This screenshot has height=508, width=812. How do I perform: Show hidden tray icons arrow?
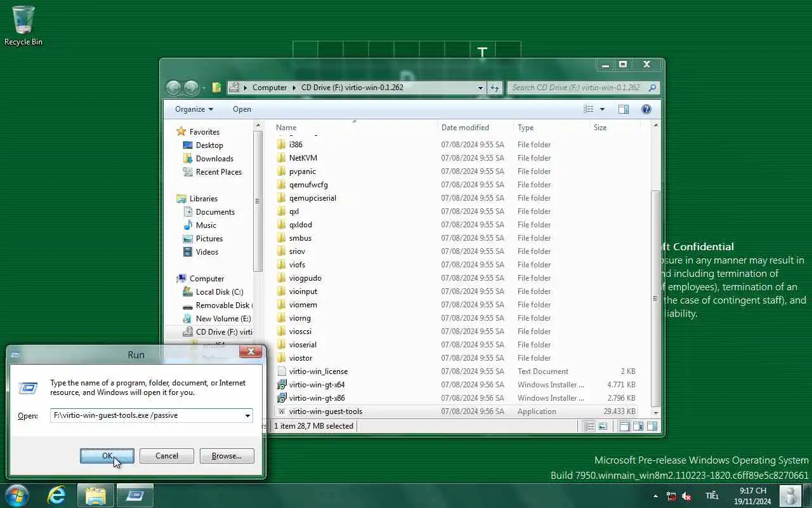click(655, 496)
